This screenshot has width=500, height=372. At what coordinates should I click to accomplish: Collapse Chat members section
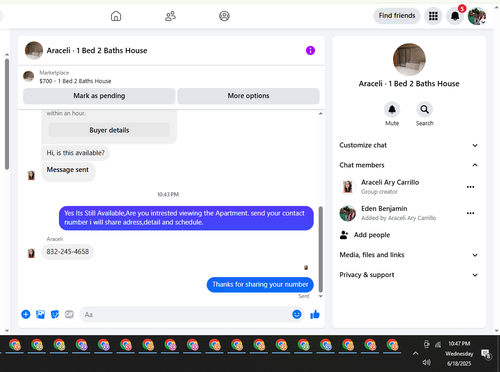[x=409, y=165]
